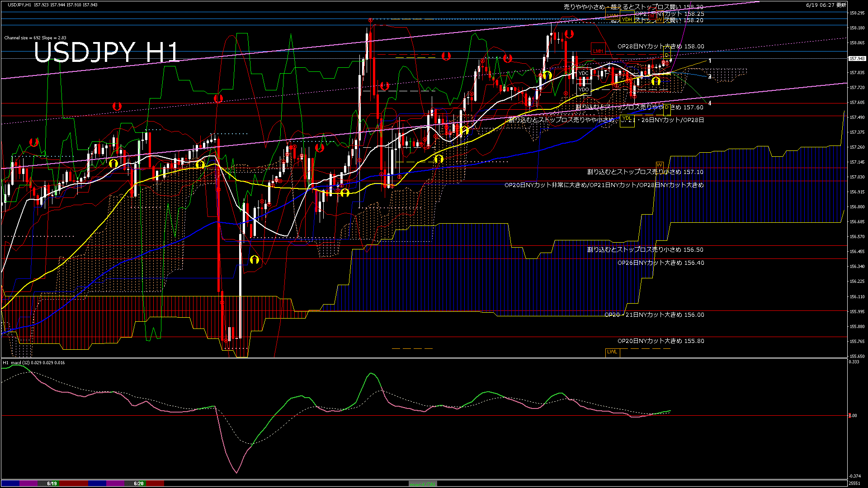The image size is (868, 488).
Task: Click the OP26日NYカット大きめ 156.40 label
Action: pos(660,263)
